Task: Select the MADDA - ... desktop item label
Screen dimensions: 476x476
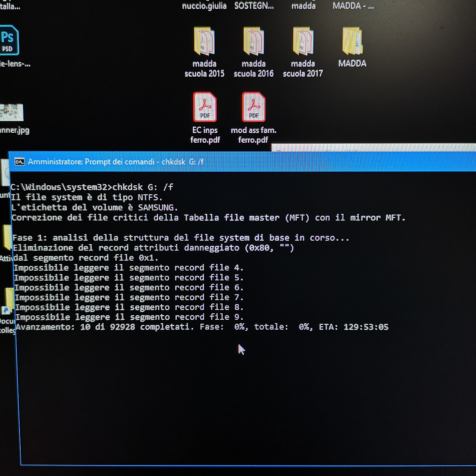Action: tap(353, 6)
